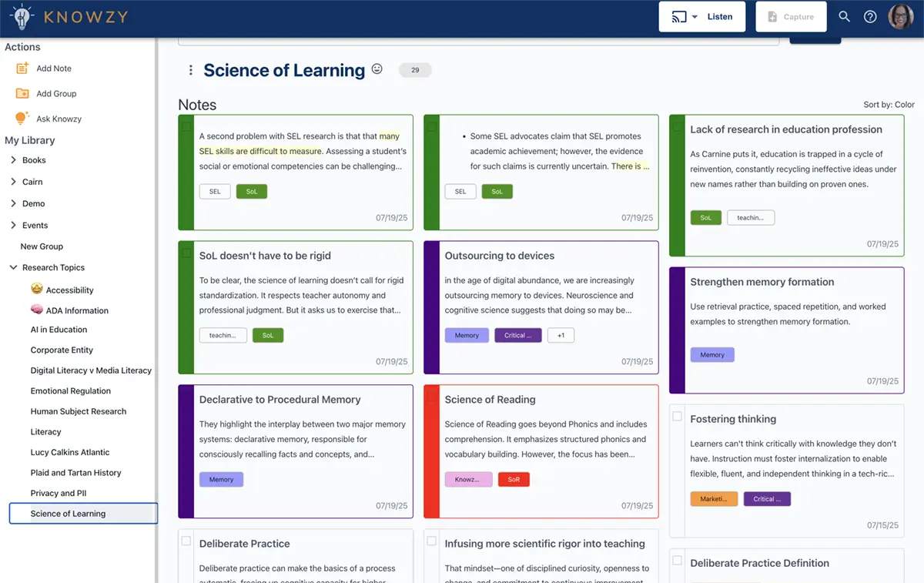The image size is (924, 583).
Task: Open the help question mark icon
Action: pyautogui.click(x=870, y=17)
